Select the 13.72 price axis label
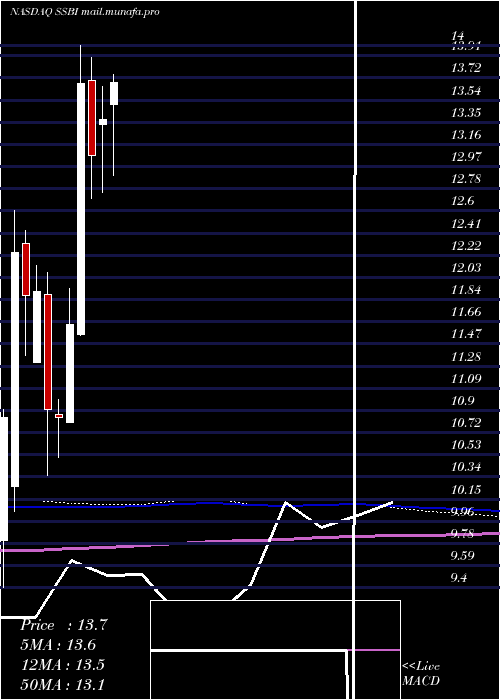 [466, 68]
